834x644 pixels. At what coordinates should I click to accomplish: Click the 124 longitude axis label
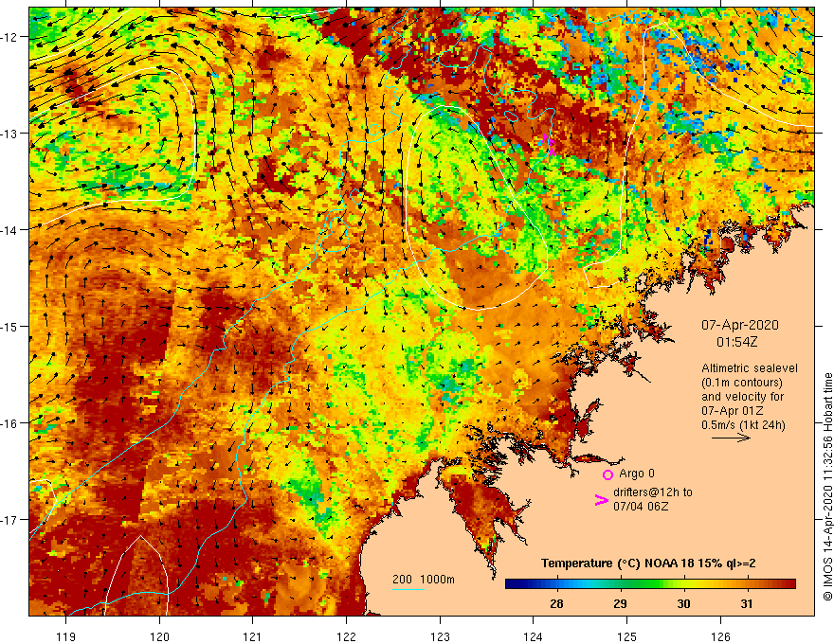(x=534, y=636)
